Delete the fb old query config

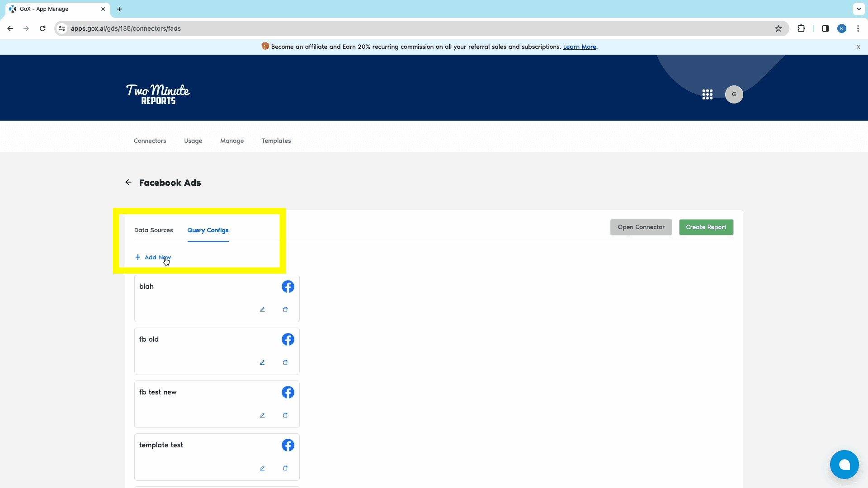click(285, 362)
